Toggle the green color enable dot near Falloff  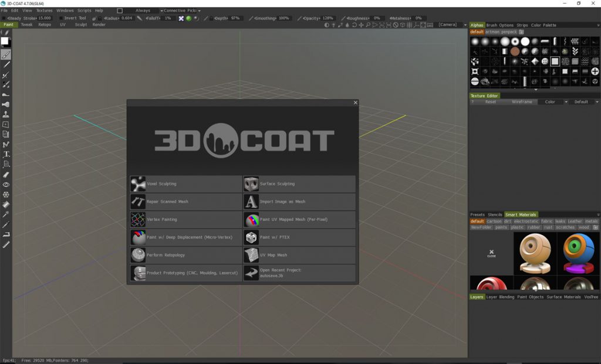coord(189,18)
